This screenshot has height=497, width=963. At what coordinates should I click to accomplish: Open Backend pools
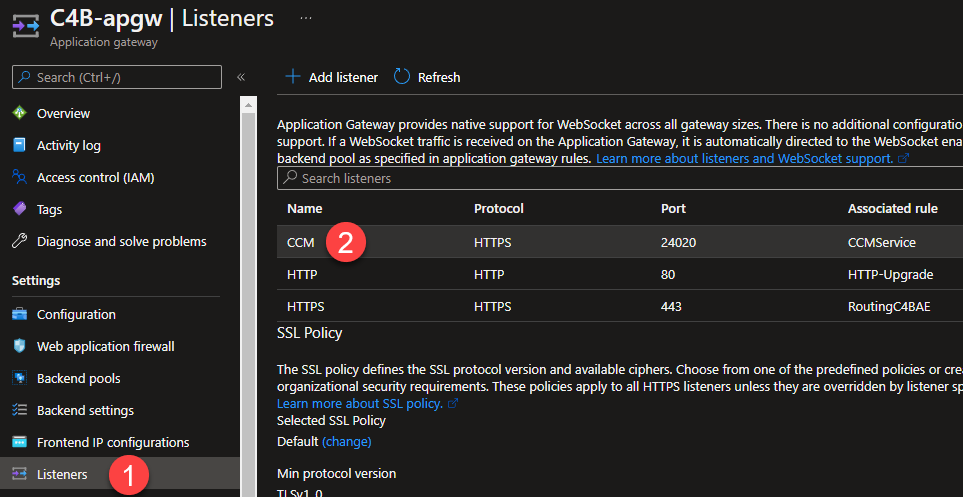[x=79, y=378]
